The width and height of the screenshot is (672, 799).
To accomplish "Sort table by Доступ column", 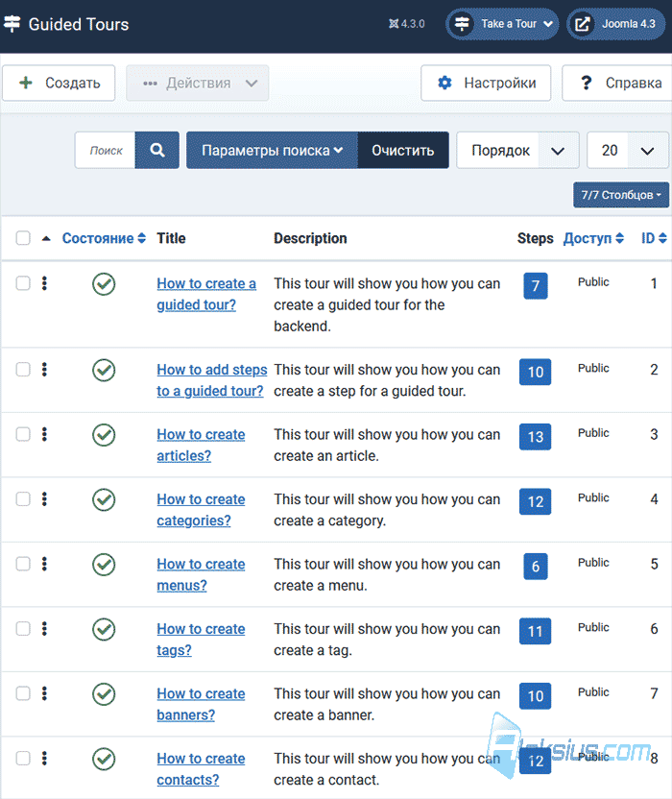I will [593, 238].
